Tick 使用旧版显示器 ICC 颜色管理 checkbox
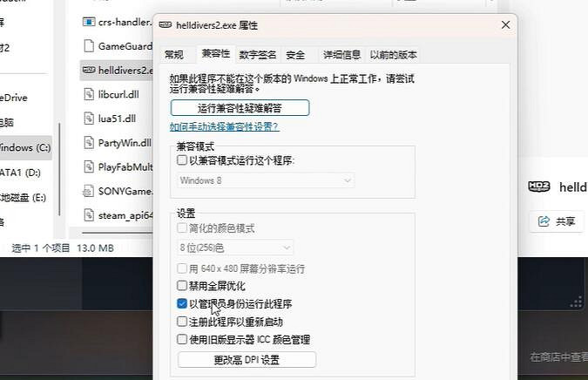Screen dimensions: 588x380 pyautogui.click(x=182, y=340)
